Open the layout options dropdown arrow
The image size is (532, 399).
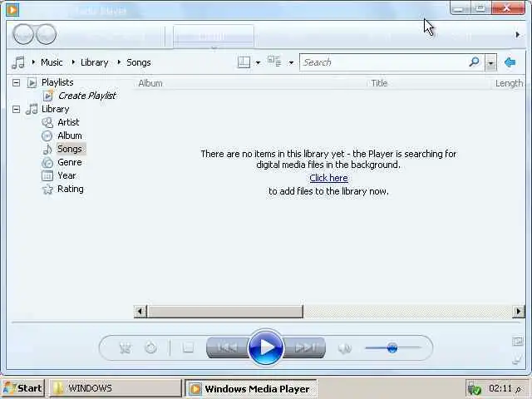(x=258, y=62)
